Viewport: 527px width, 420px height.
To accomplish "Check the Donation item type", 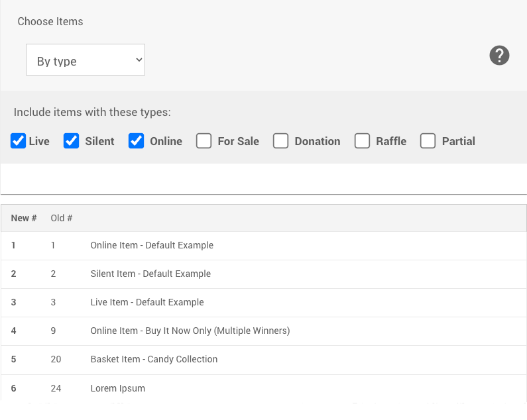I will coord(281,141).
